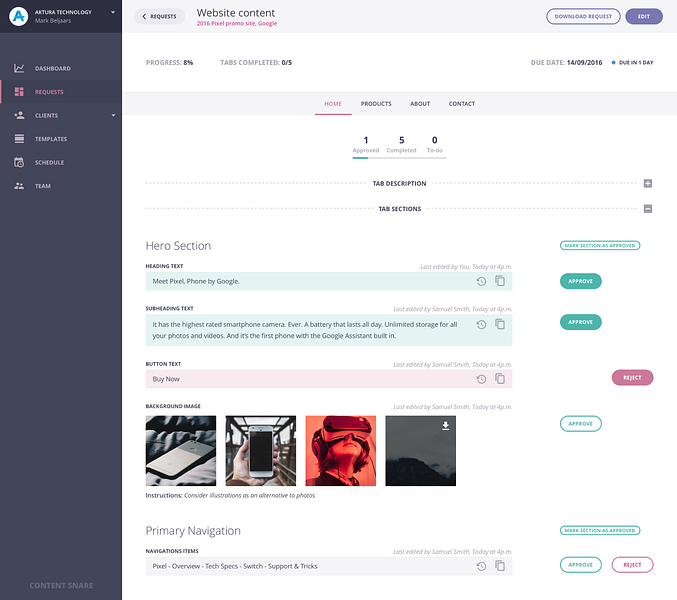
Task: Download the dark mountain image
Action: (446, 426)
